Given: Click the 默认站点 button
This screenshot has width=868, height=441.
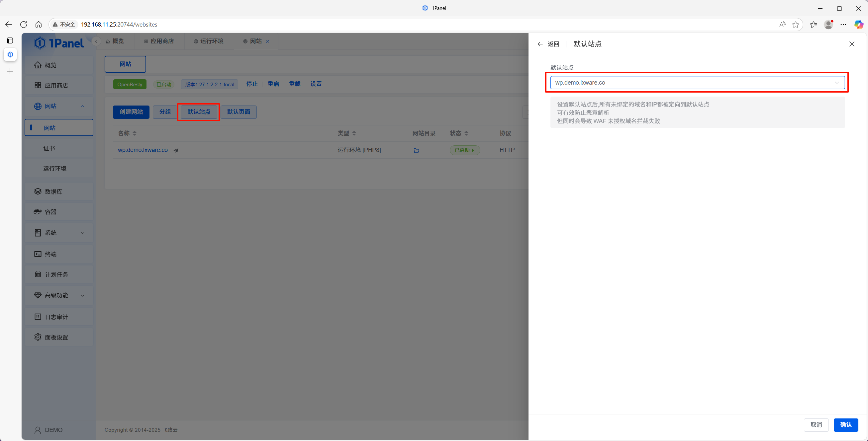Looking at the screenshot, I should [199, 112].
